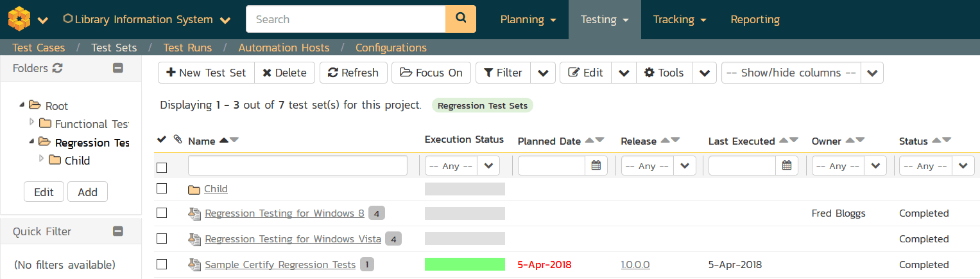Viewport: 980px width, 279px height.
Task: Click the New Test Set button
Action: (x=206, y=73)
